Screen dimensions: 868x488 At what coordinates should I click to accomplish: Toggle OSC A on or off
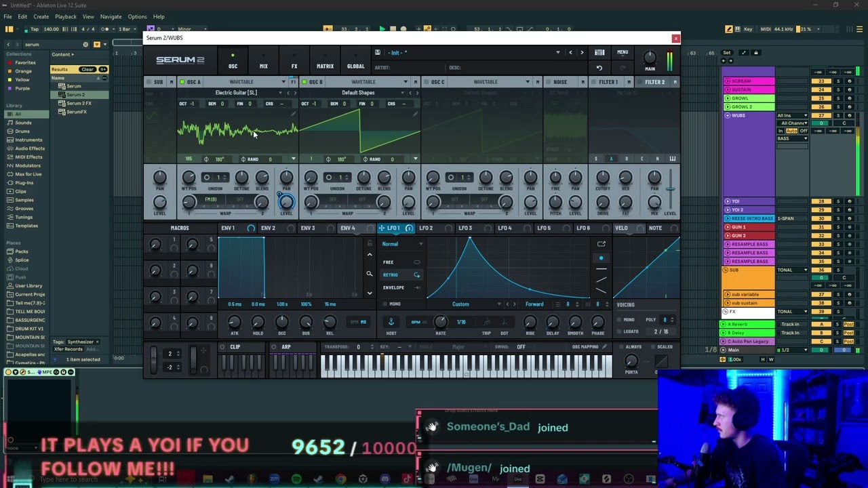coord(182,82)
